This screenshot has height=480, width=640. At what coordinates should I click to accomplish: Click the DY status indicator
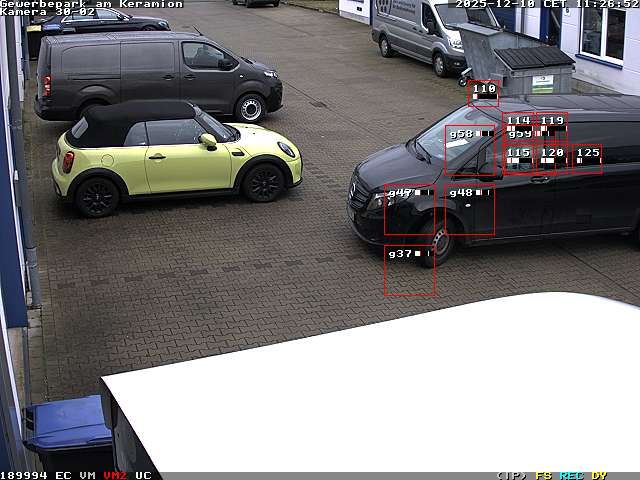599,475
